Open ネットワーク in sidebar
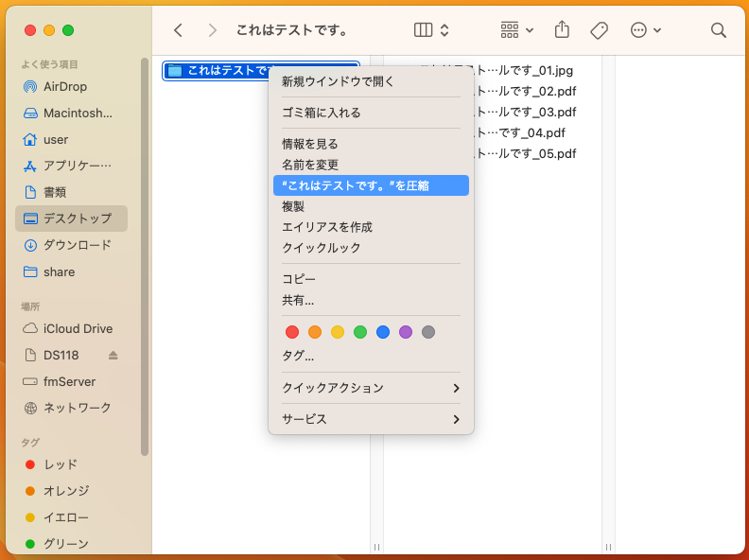Viewport: 749px width, 560px height. (72, 408)
